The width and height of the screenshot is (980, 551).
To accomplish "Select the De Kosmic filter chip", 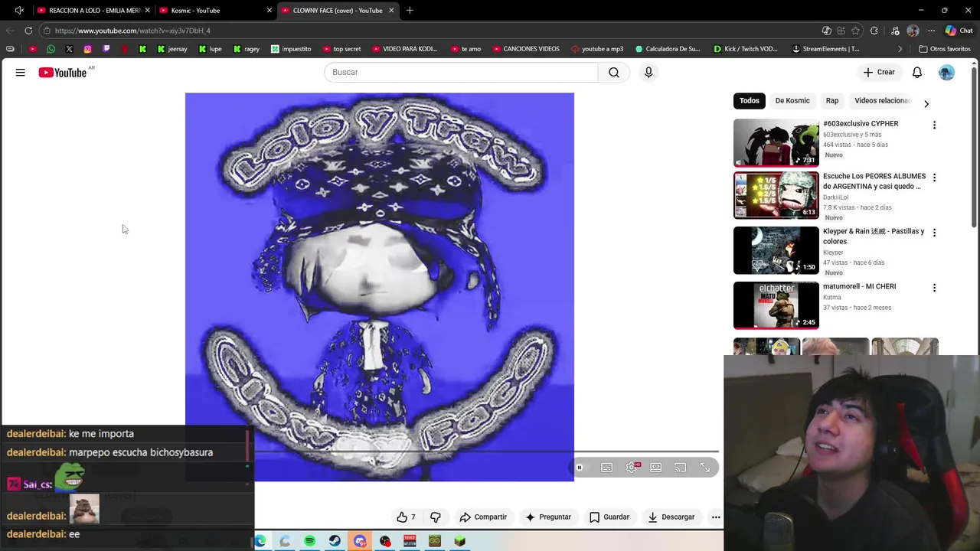I will (792, 101).
